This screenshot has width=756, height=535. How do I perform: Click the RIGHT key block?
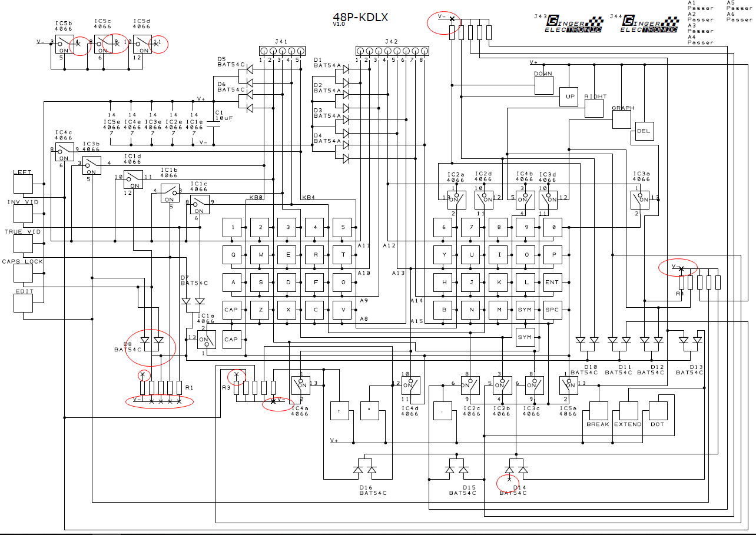594,108
